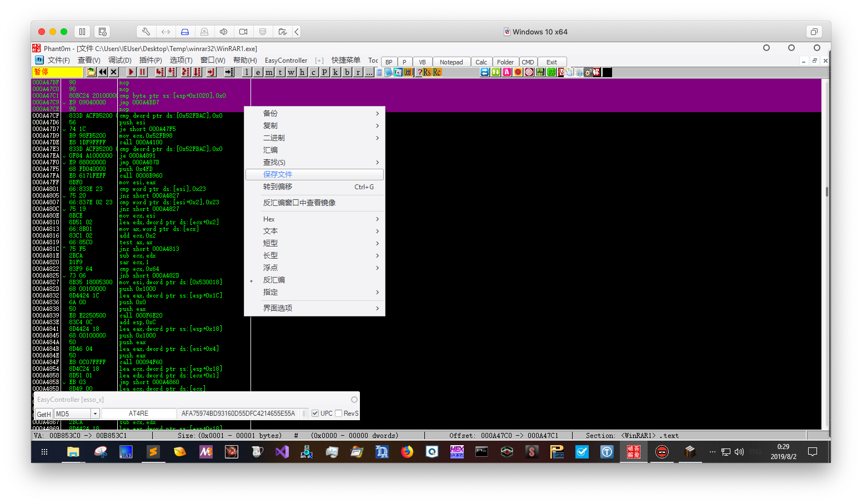
Task: Expand the 复制 (Copy) submenu
Action: 314,125
